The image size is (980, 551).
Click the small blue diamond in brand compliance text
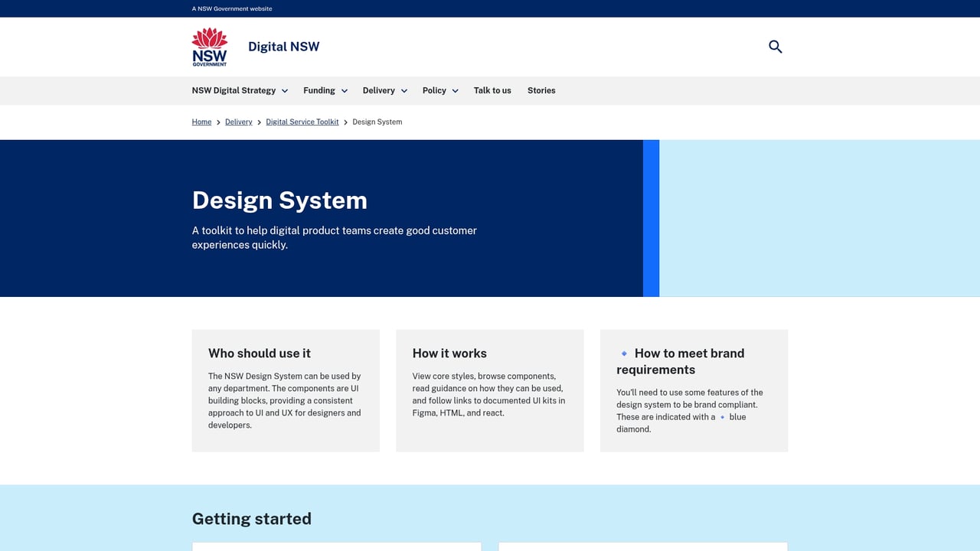tap(723, 417)
